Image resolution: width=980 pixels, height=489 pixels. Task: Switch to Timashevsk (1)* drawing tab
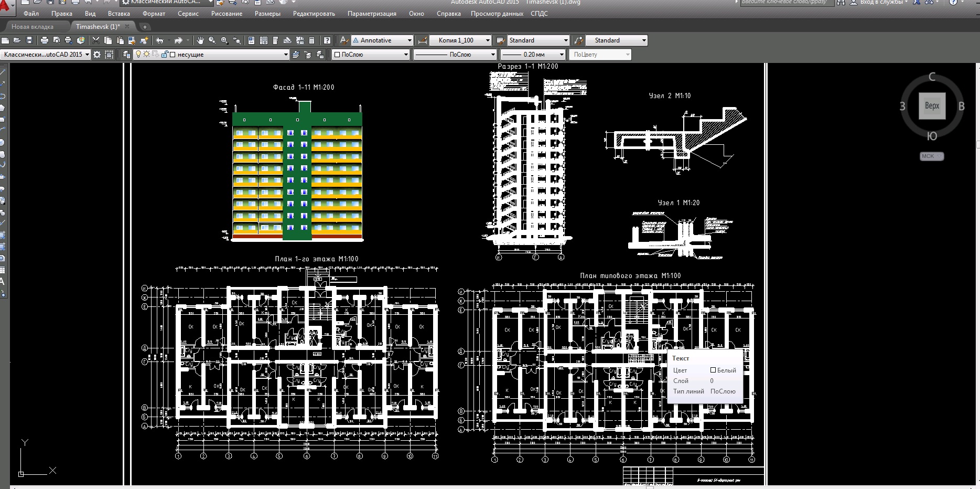point(98,27)
